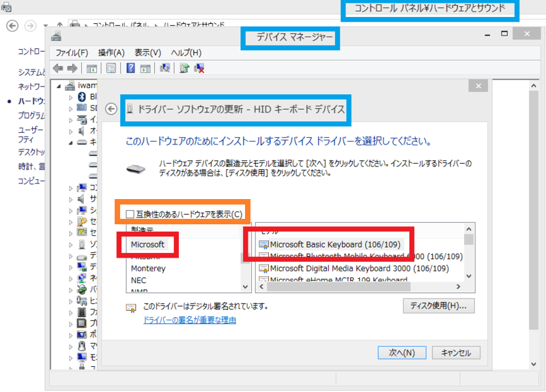
Task: Click Device Manager vertical scrollbar thumb
Action: pos(534,210)
